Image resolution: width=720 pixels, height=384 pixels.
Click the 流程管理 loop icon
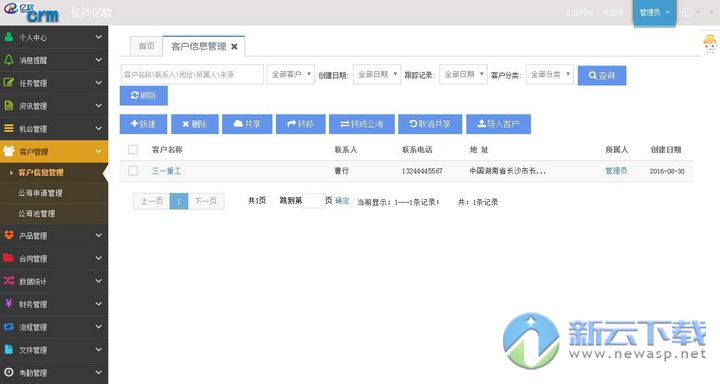[x=9, y=327]
